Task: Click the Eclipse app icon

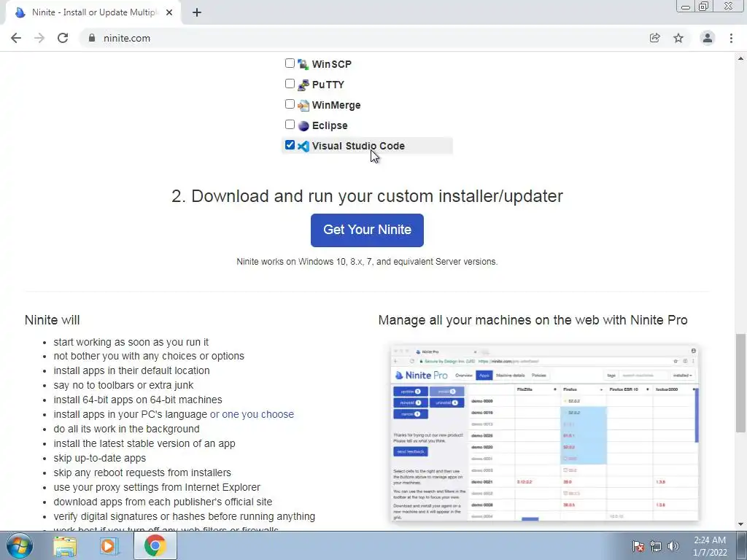Action: pos(303,125)
